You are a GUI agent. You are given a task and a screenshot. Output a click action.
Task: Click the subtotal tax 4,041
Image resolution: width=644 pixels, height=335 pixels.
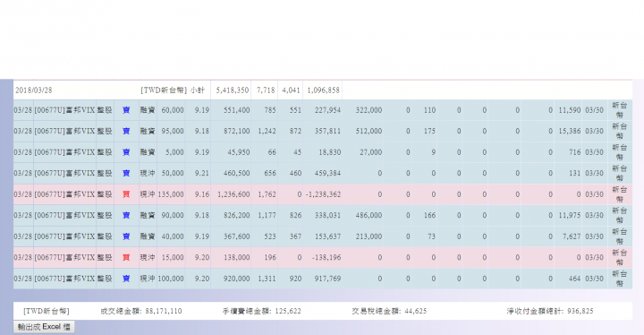click(291, 90)
